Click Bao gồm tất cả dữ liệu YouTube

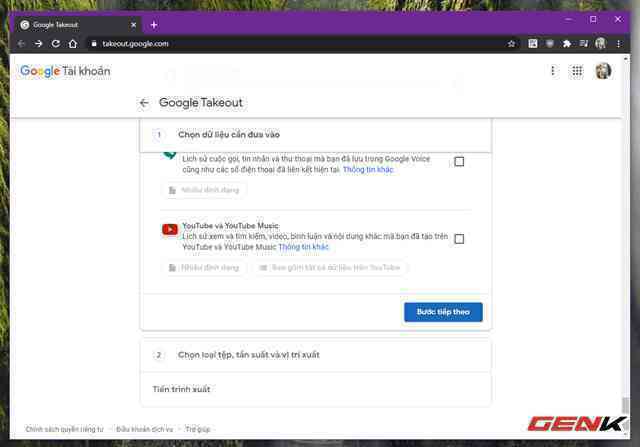click(330, 268)
